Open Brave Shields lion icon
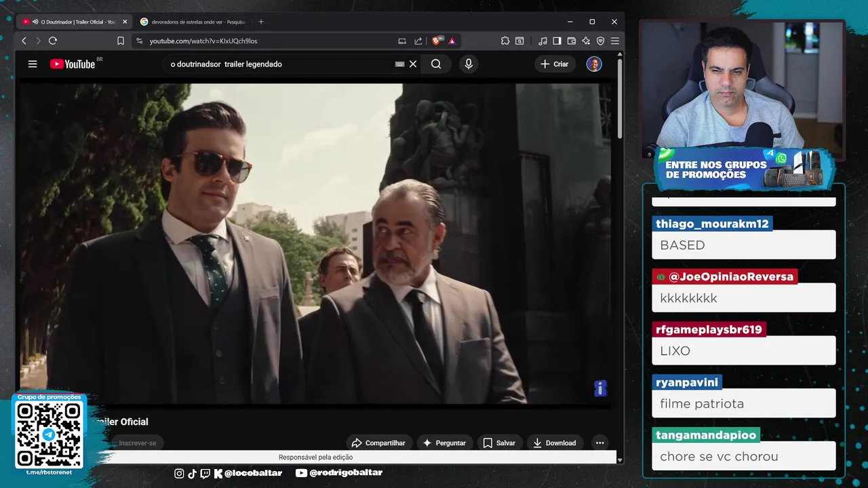The height and width of the screenshot is (488, 868). (x=437, y=41)
